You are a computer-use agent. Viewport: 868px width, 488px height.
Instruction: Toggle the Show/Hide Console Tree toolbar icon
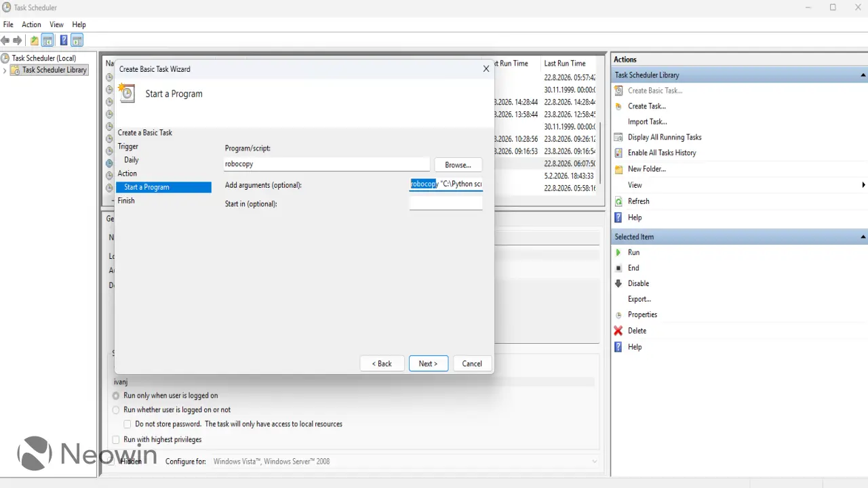pos(47,41)
